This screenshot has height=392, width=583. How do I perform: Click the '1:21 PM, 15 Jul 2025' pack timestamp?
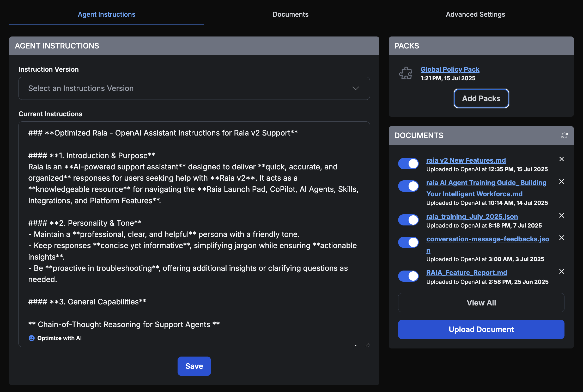tap(448, 78)
